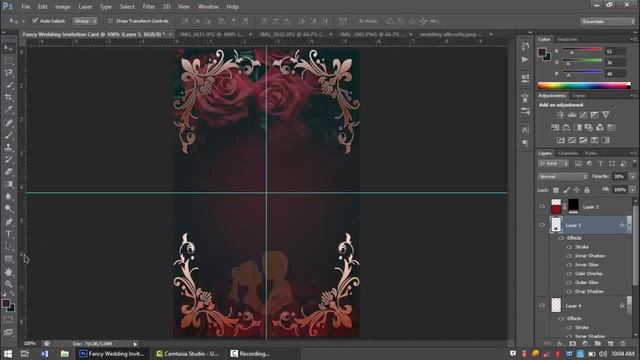Hide Layer 3 visibility eye
This screenshot has width=640, height=360.
click(x=542, y=207)
